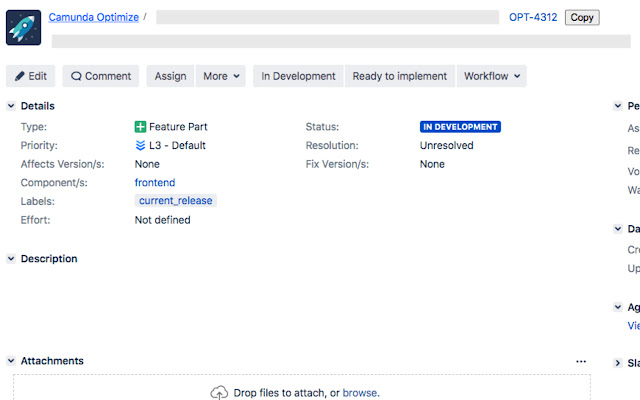
Task: Click the Assign button
Action: [x=171, y=76]
